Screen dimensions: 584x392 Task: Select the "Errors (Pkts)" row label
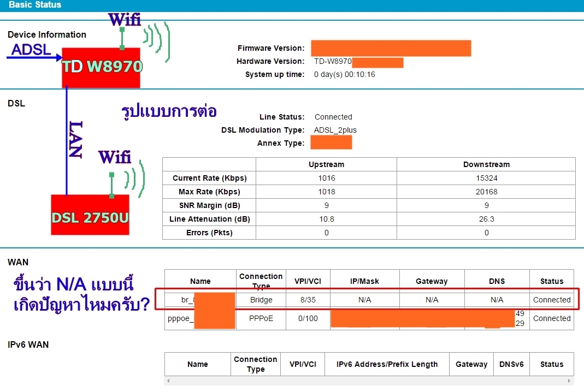(x=209, y=233)
